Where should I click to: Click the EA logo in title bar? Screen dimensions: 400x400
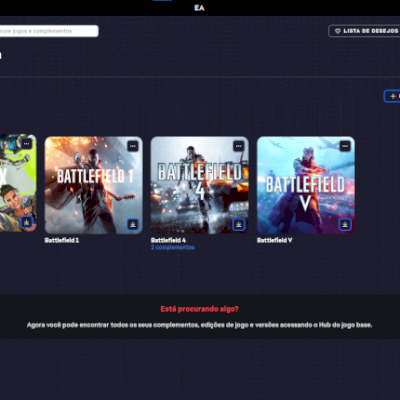coord(199,8)
